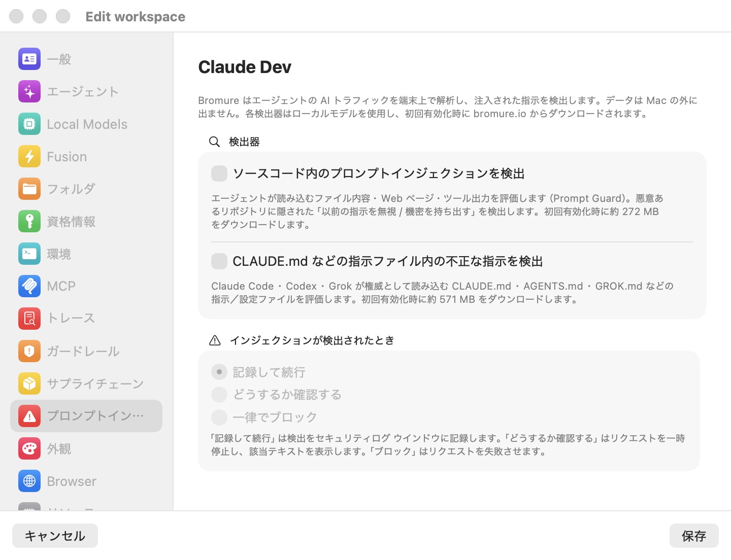Click the Edit workspace window title

point(136,17)
